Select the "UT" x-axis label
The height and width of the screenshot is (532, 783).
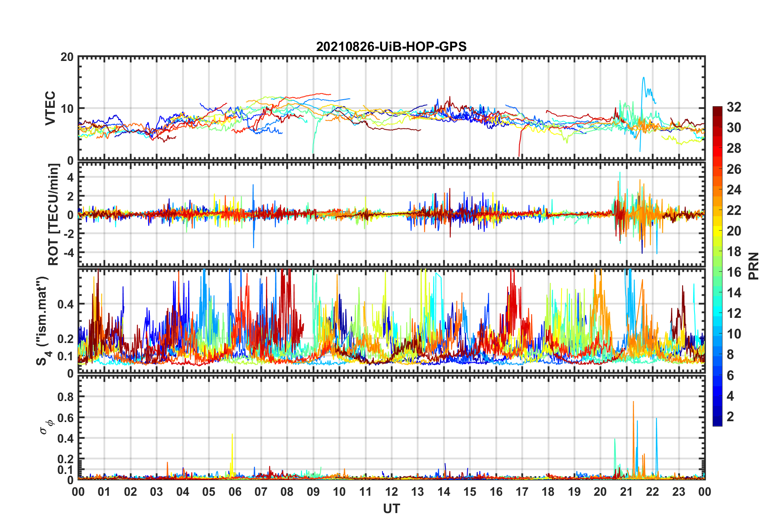(391, 509)
